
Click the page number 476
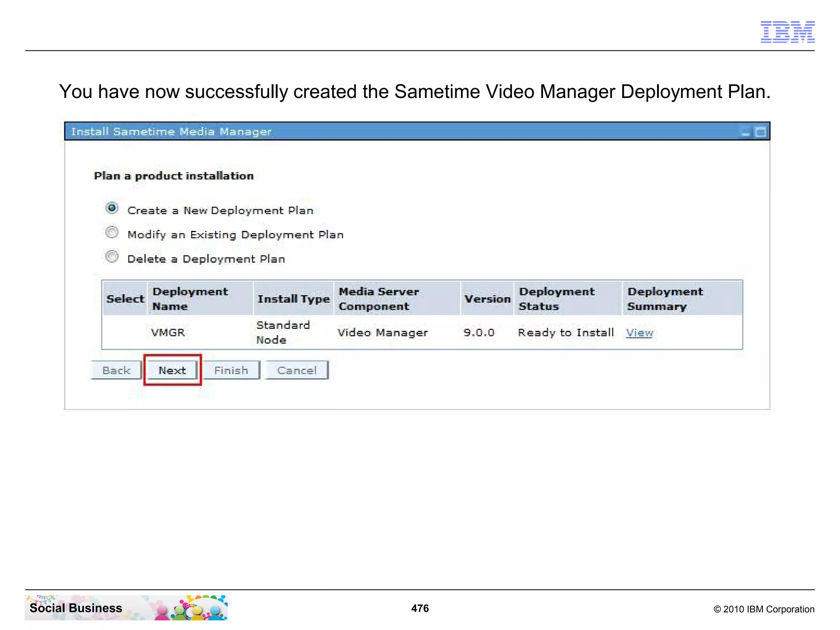420,608
